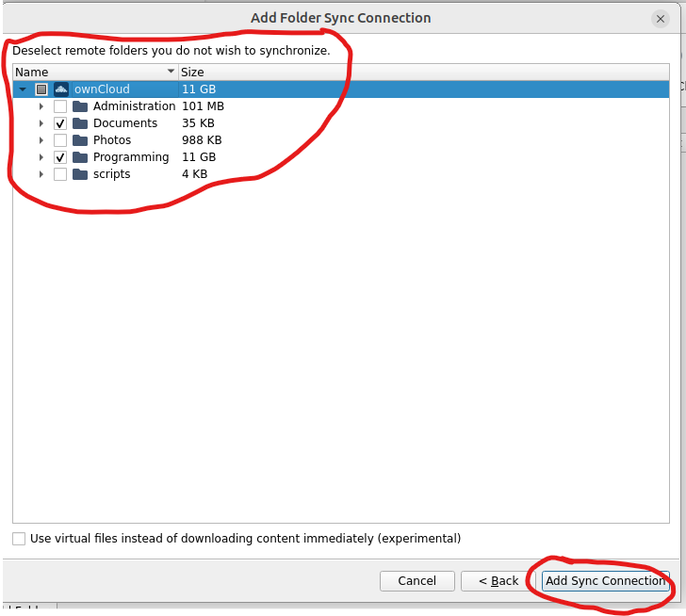This screenshot has height=616, width=686.
Task: Click the Documents folder icon
Action: pyautogui.click(x=79, y=123)
